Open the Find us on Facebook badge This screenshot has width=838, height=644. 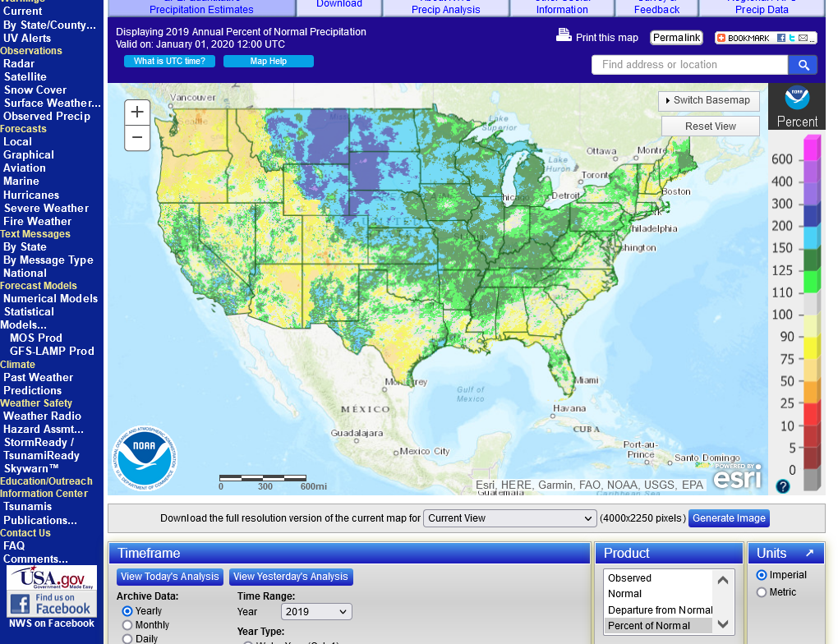52,604
